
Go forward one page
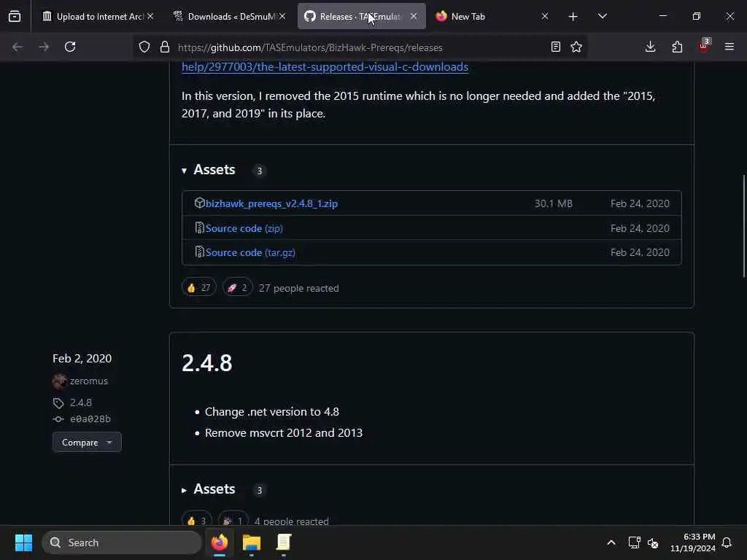click(x=44, y=47)
